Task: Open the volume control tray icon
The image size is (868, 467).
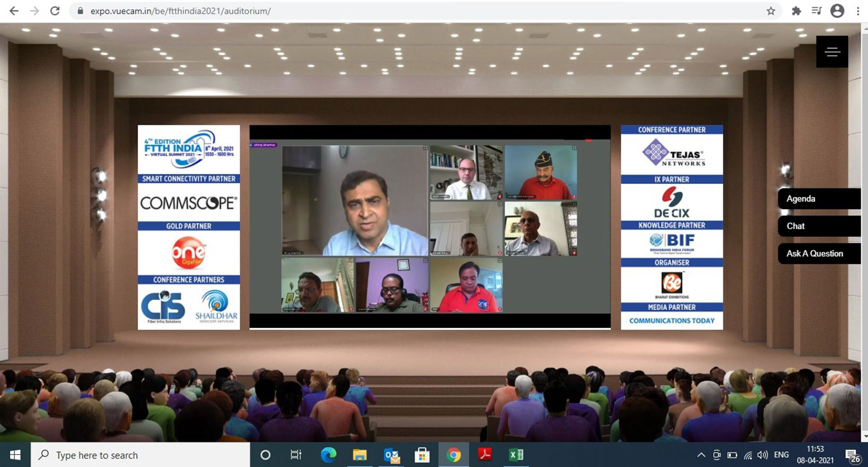Action: coord(763,455)
